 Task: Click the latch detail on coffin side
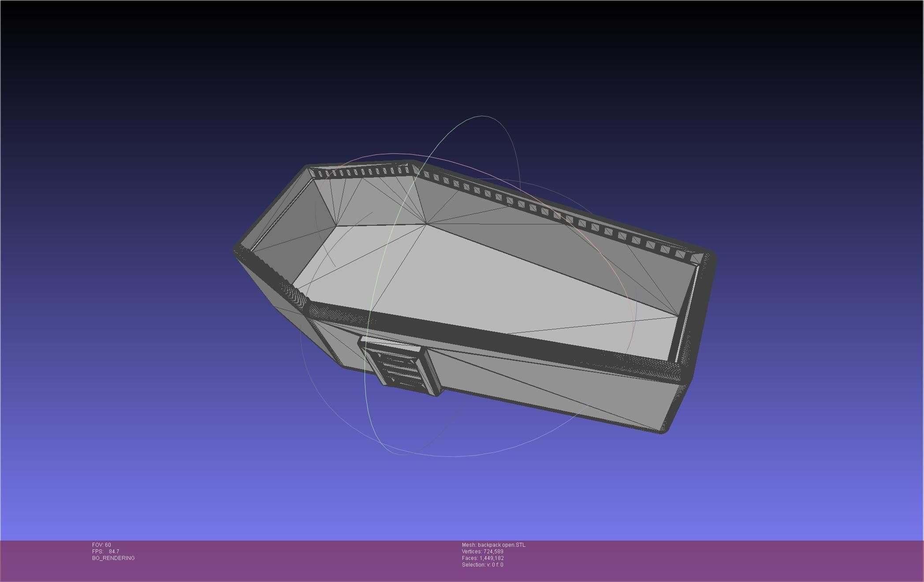400,367
